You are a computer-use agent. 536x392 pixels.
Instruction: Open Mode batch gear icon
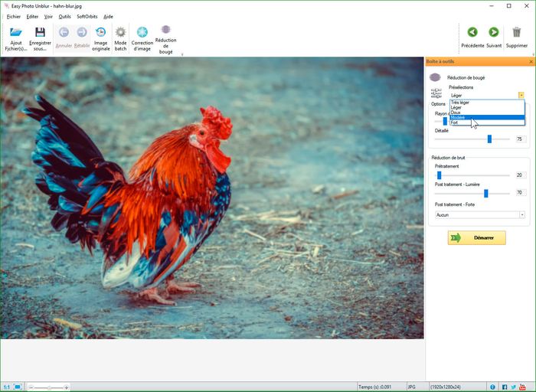[x=120, y=32]
